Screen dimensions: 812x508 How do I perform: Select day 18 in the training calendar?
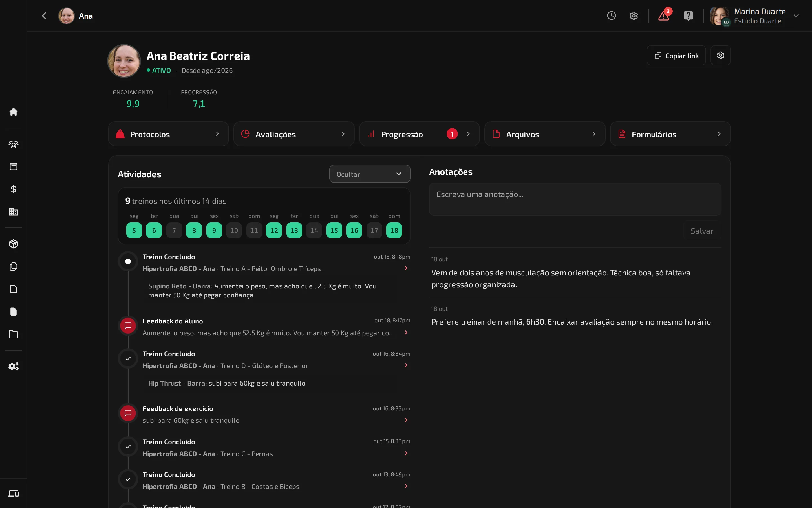pyautogui.click(x=394, y=231)
